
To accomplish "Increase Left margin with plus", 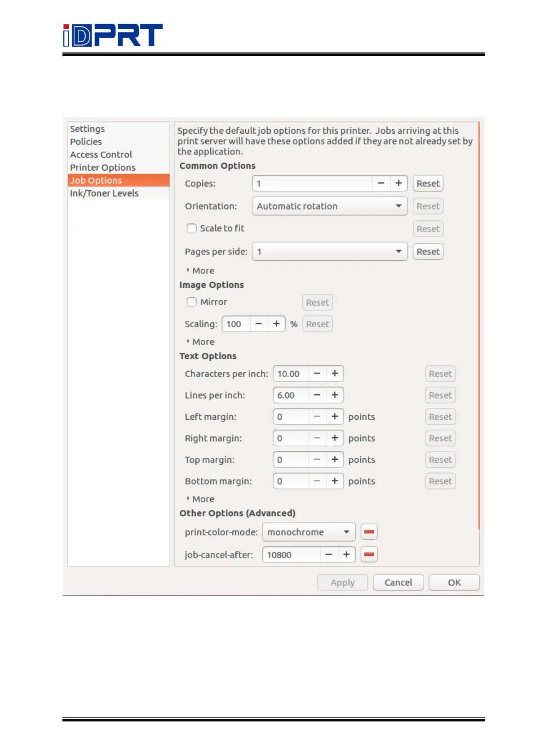I will pyautogui.click(x=335, y=417).
